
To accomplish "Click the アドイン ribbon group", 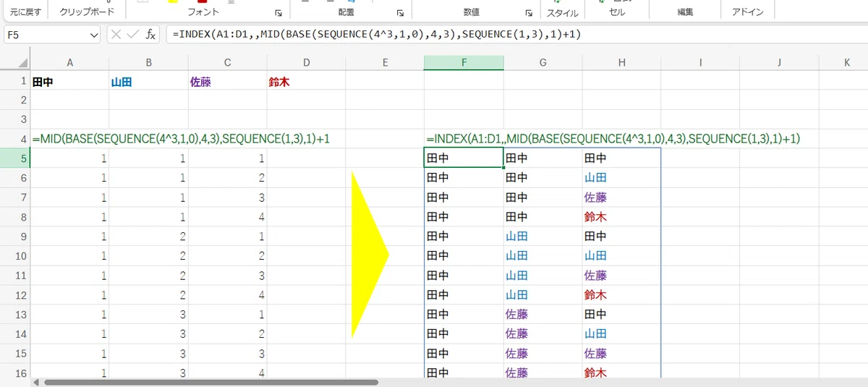I will pyautogui.click(x=747, y=12).
